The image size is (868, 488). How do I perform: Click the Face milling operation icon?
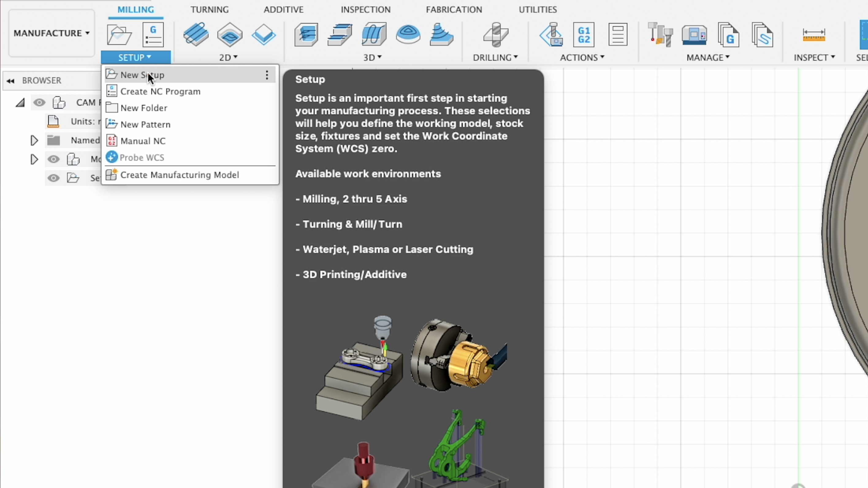pyautogui.click(x=264, y=34)
